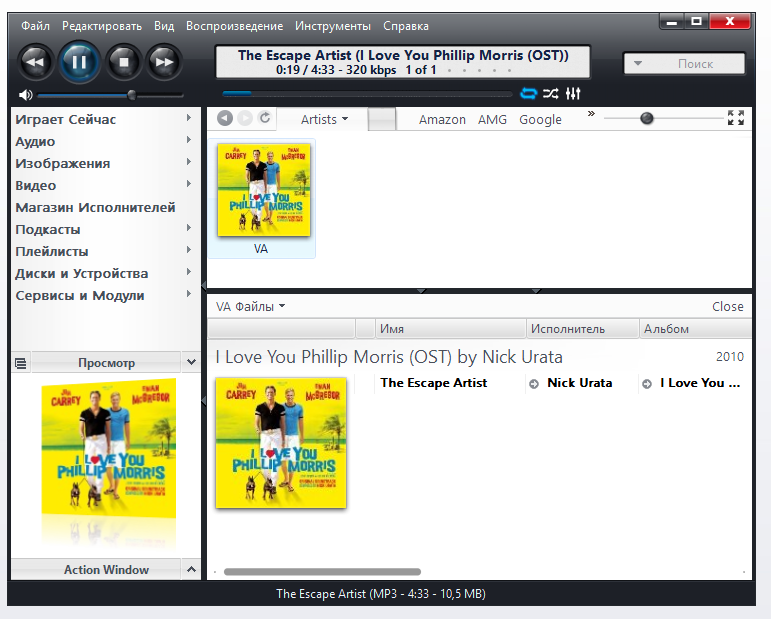This screenshot has width=771, height=619.
Task: Collapse the left sidebar using splitter arrow
Action: pyautogui.click(x=204, y=285)
